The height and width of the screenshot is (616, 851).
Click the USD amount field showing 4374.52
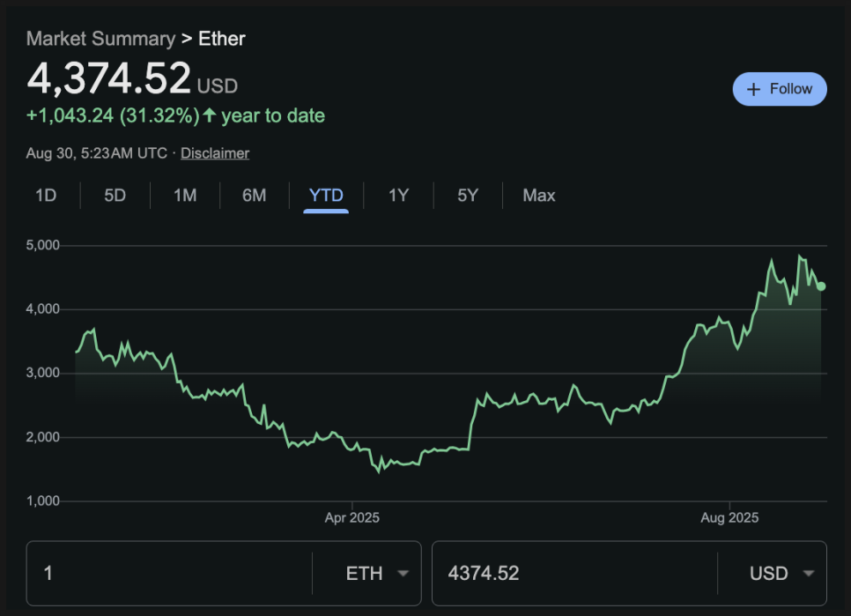[x=574, y=573]
